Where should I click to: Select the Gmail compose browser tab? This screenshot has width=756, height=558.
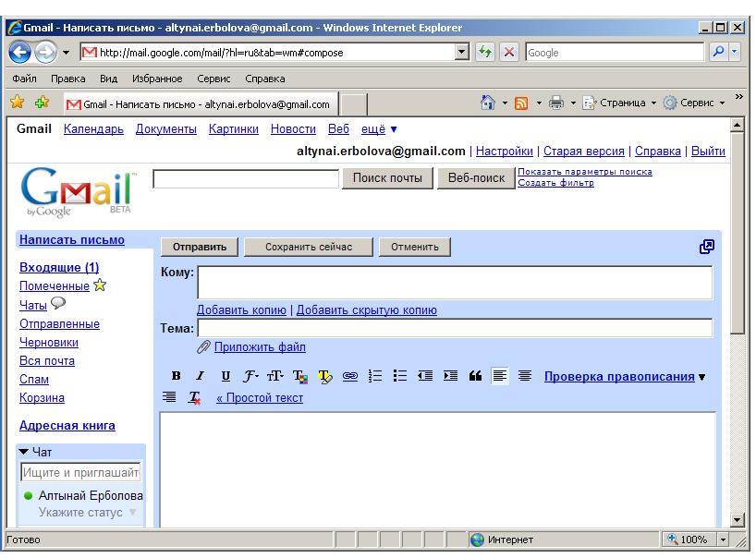[200, 104]
